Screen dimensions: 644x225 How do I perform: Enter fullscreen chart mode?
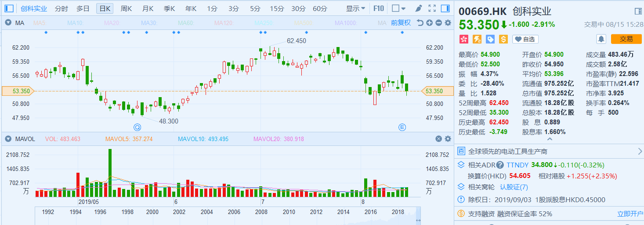(x=432, y=8)
